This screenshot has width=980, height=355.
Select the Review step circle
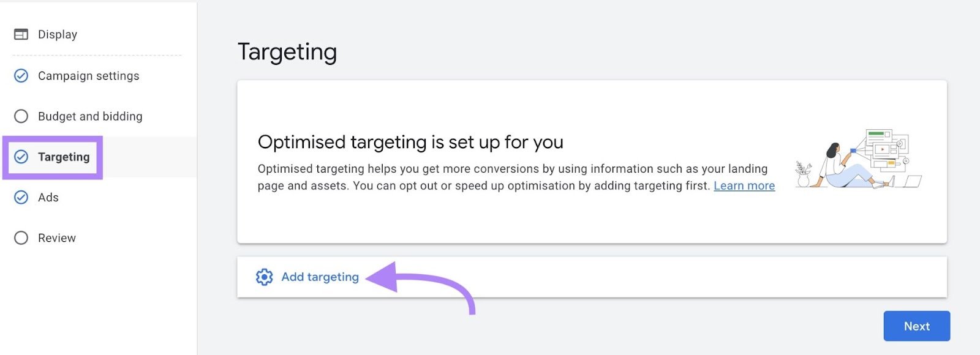tap(21, 237)
